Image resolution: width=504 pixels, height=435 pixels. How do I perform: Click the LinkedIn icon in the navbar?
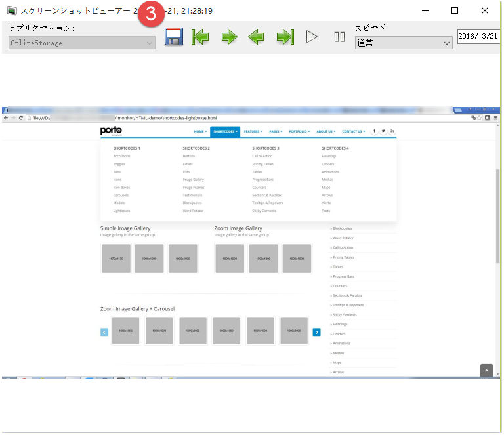392,131
